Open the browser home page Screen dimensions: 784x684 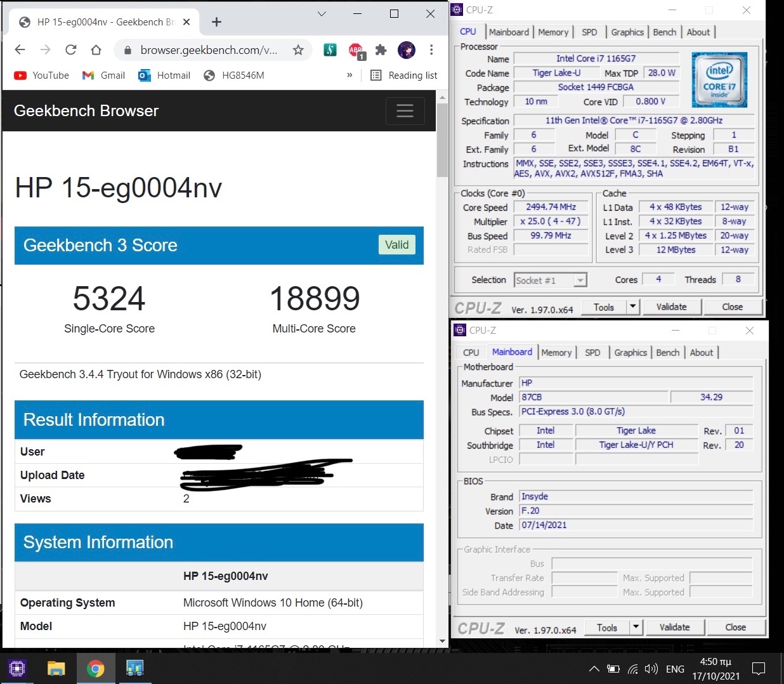(96, 49)
